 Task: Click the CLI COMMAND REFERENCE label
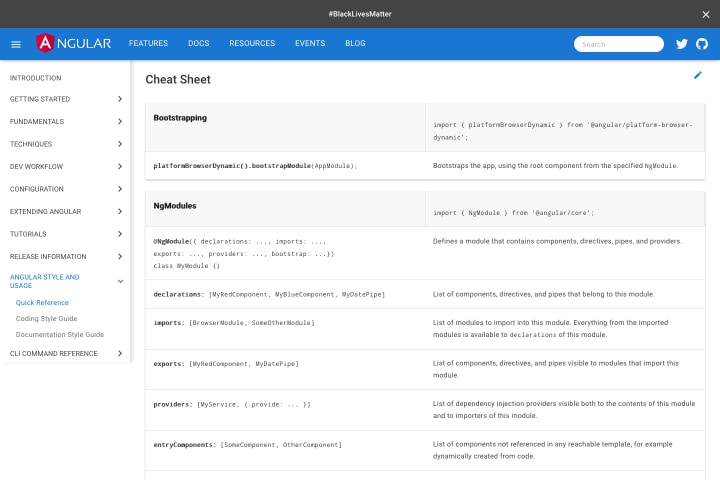click(x=54, y=354)
